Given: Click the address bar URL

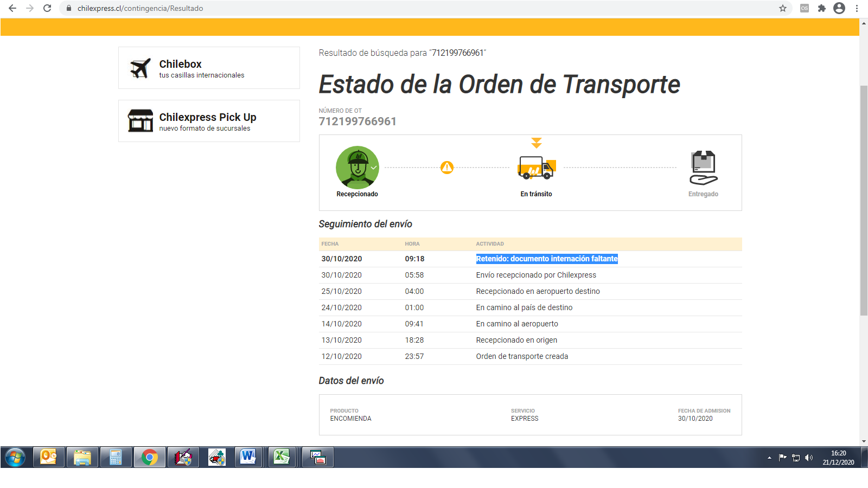Looking at the screenshot, I should click(x=140, y=8).
